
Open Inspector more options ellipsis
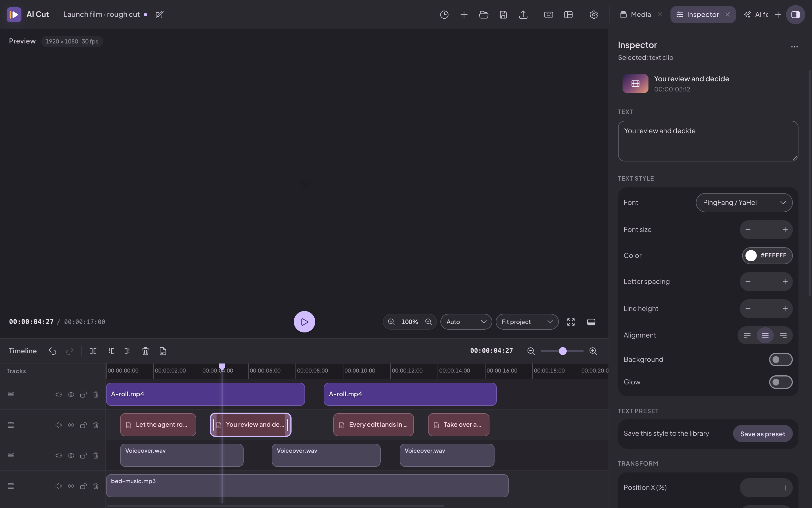point(794,47)
